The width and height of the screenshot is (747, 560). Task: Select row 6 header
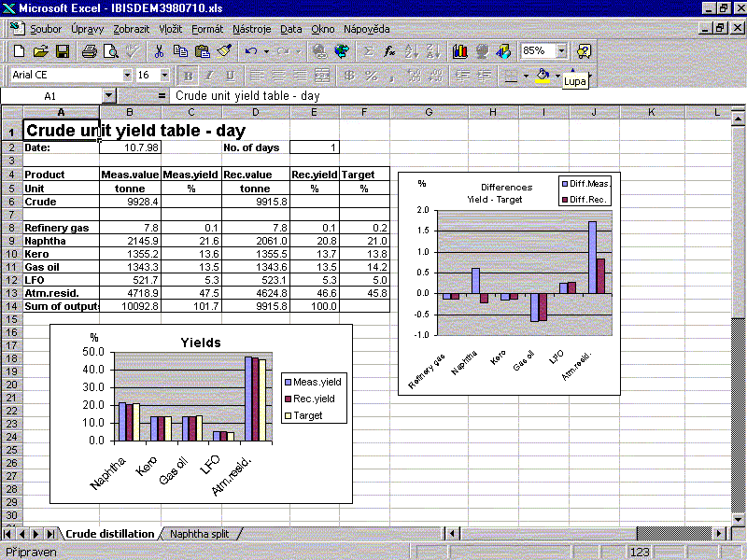10,202
